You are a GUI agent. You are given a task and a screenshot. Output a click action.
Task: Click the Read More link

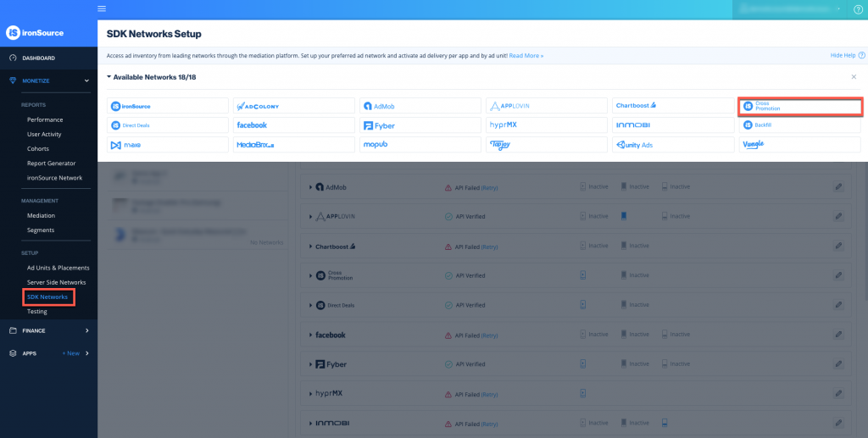pos(526,55)
